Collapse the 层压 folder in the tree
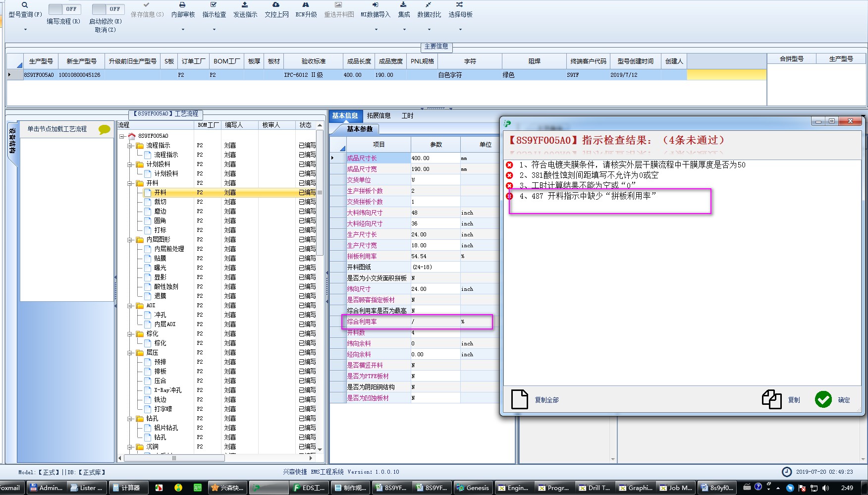 coord(130,353)
